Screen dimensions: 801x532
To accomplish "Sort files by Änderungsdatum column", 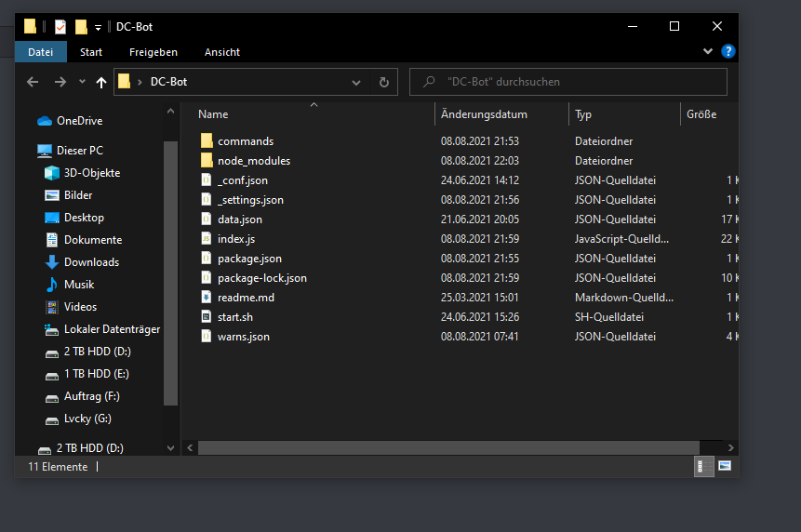I will tap(484, 114).
